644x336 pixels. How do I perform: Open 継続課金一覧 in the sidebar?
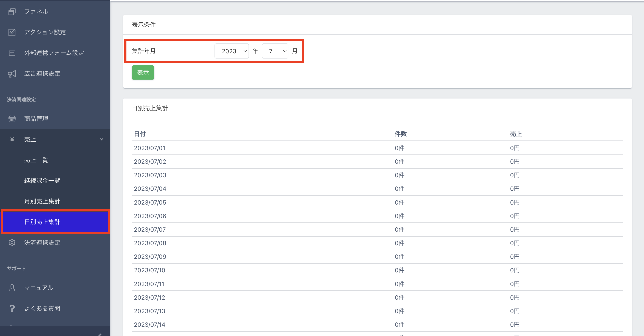click(x=42, y=181)
